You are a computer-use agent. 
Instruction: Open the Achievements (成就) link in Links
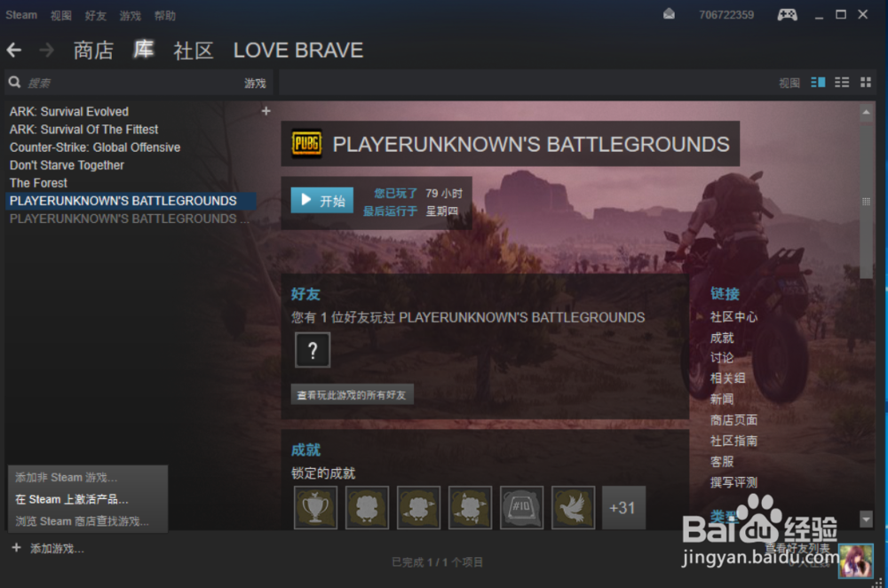coord(722,338)
